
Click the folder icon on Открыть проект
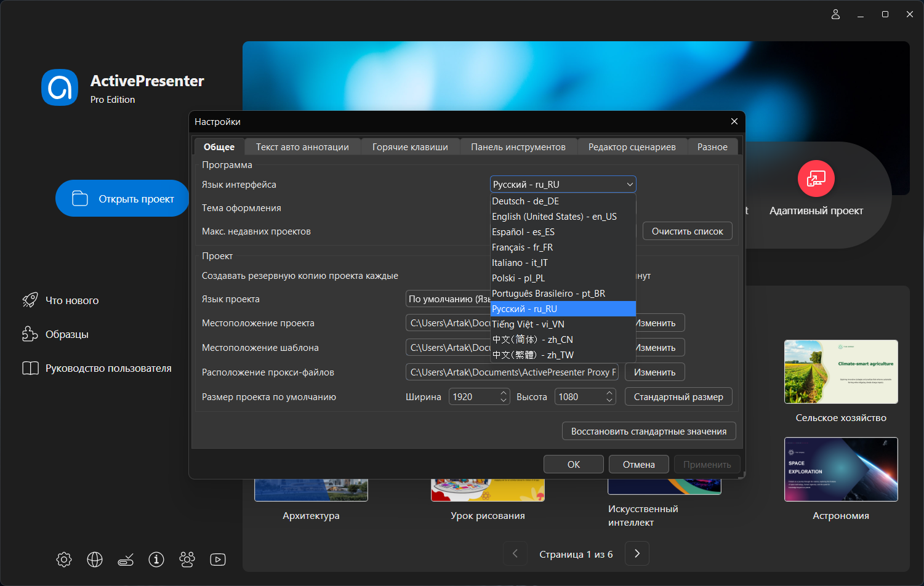(80, 198)
